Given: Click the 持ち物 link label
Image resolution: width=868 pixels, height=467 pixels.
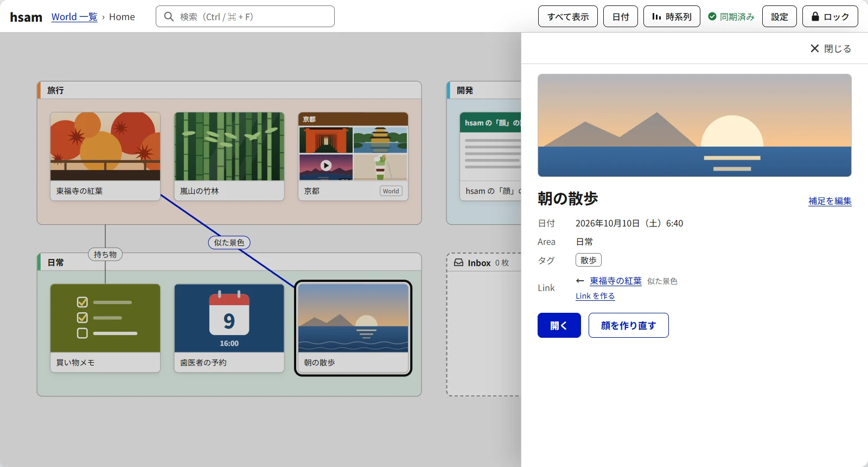Looking at the screenshot, I should click(105, 254).
